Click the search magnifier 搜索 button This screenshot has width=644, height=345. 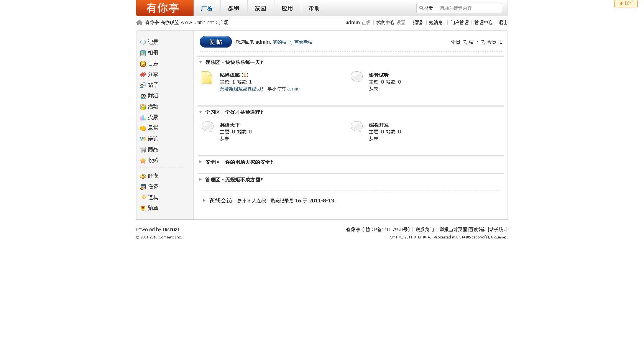tap(426, 8)
